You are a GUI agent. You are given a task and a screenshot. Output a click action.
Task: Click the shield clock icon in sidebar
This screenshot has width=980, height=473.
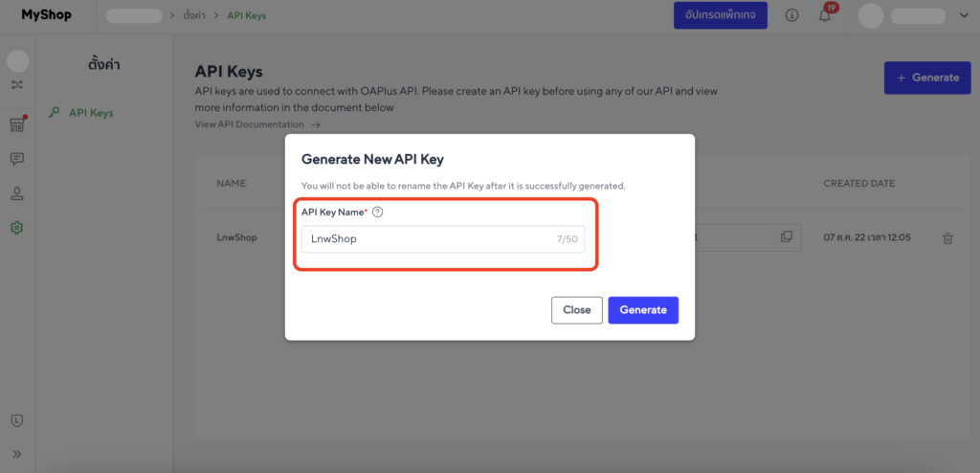[x=17, y=420]
